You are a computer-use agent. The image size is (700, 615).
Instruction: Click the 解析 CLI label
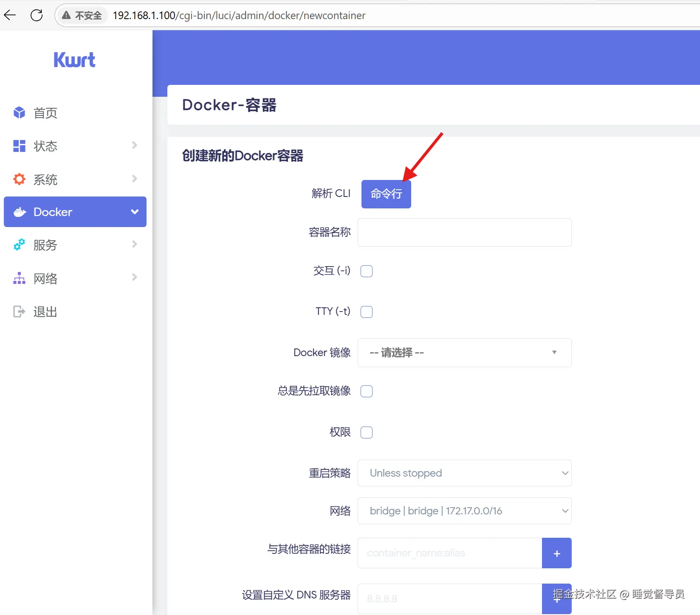[x=331, y=194]
